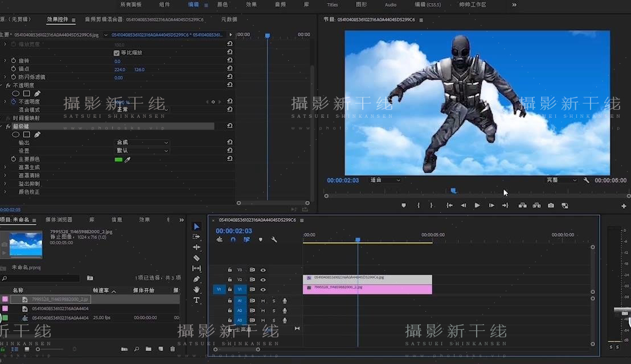This screenshot has height=364, width=631.
Task: Select the Slip tool
Action: [x=196, y=268]
